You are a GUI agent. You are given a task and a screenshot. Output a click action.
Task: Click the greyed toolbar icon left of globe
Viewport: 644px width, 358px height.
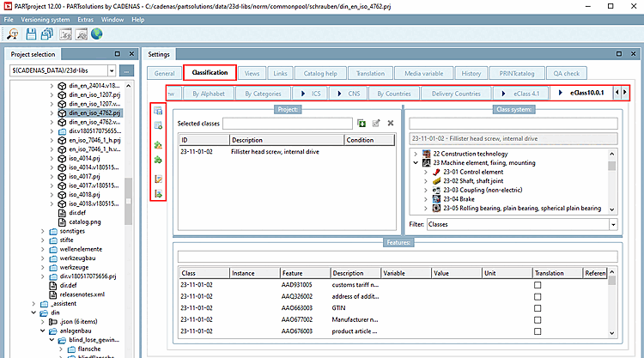pos(82,34)
